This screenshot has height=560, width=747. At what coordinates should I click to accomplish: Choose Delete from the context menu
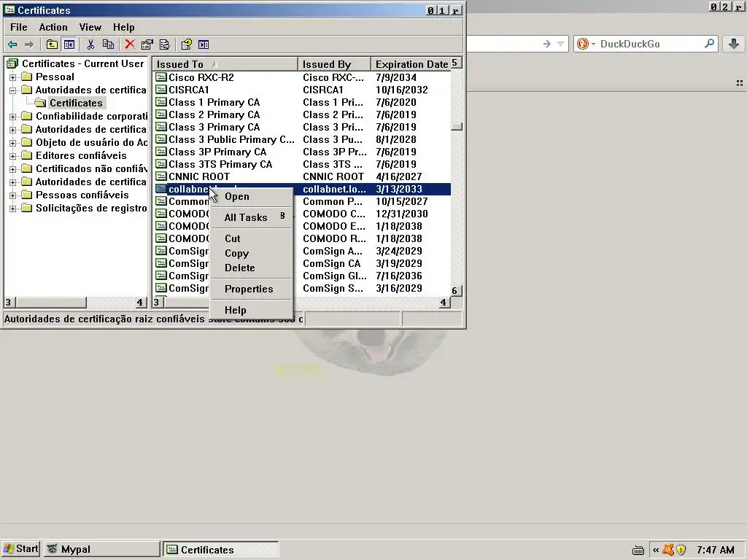tap(251, 268)
